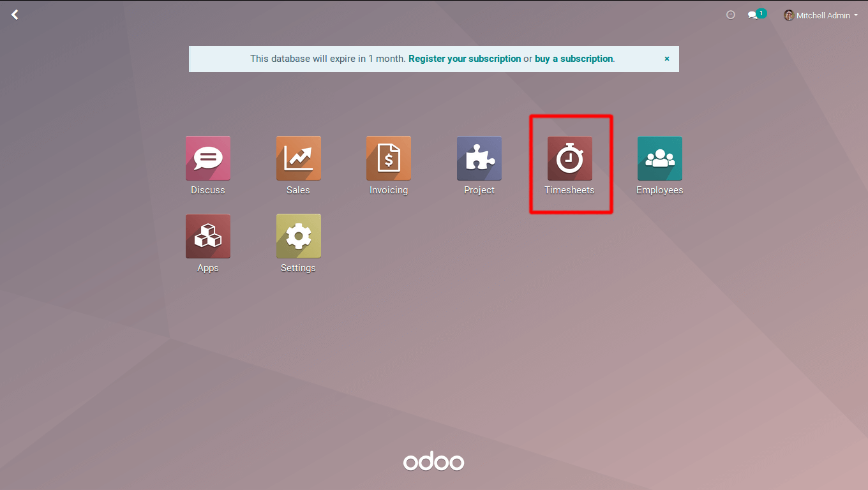Open the Apps module manager
Image resolution: width=868 pixels, height=490 pixels.
coord(208,236)
